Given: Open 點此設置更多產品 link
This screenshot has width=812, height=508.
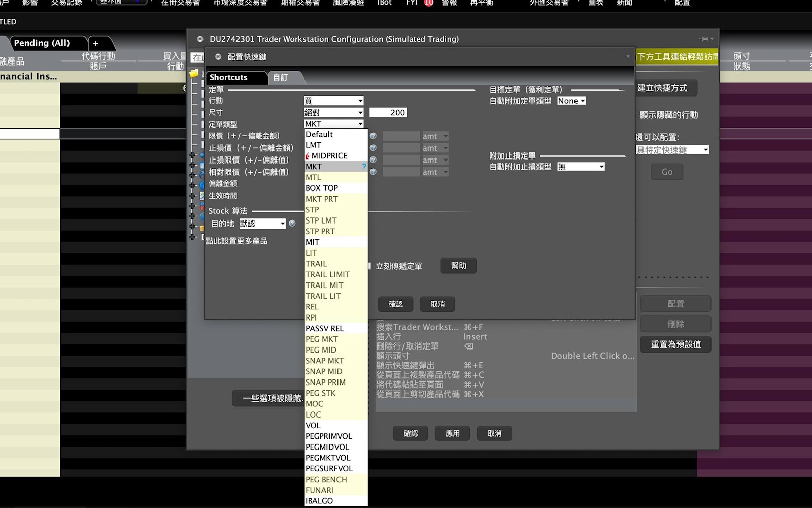Looking at the screenshot, I should tap(236, 241).
